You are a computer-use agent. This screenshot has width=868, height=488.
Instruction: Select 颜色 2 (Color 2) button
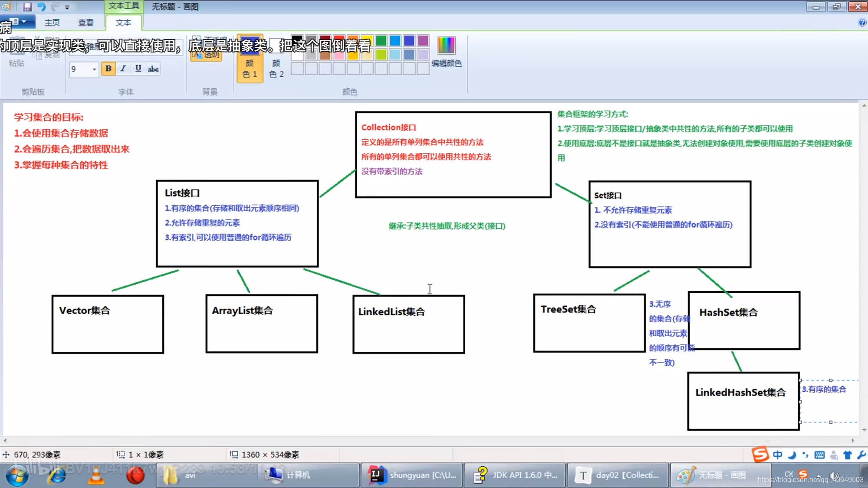coord(276,59)
